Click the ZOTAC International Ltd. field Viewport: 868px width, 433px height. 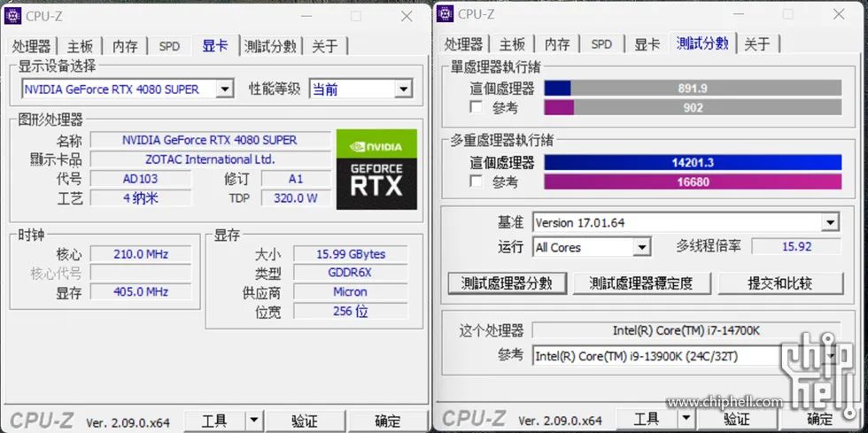[210, 159]
